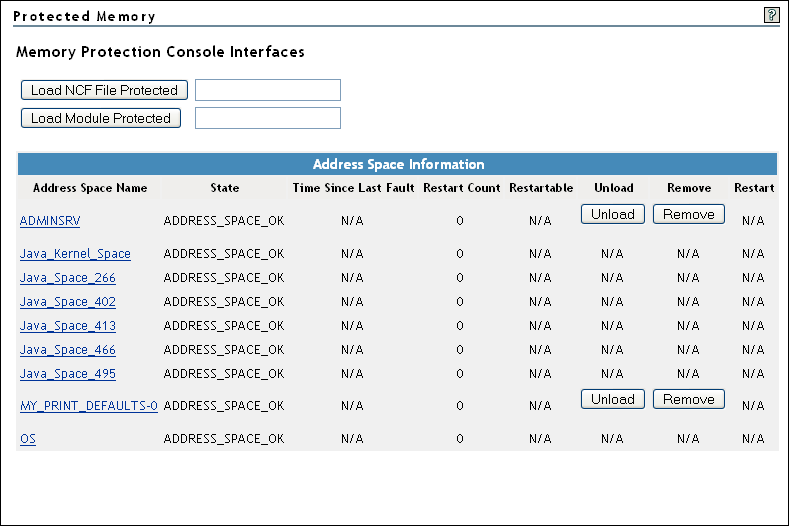Unload the MY_PRINT_DEFAULTS-0 address space

[612, 399]
